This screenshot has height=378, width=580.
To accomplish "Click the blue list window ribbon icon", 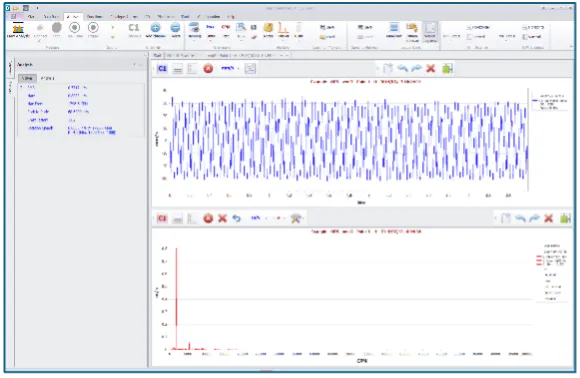I will click(394, 27).
